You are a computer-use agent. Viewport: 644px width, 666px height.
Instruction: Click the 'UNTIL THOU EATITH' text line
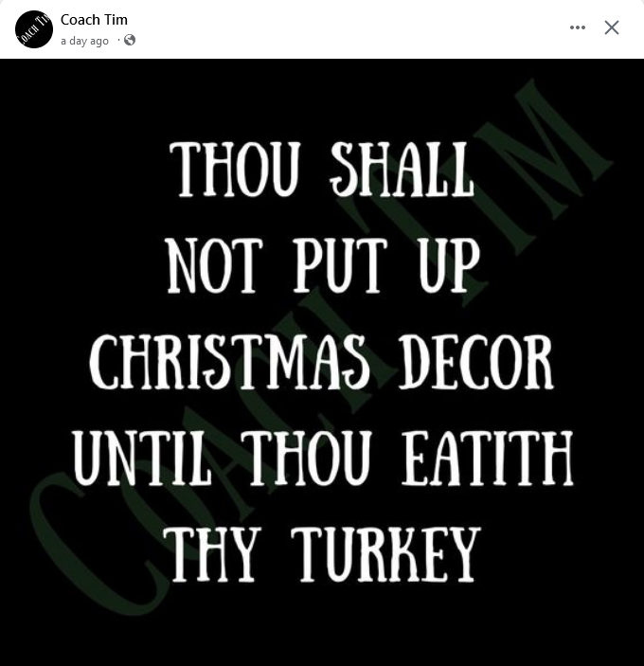[x=323, y=458]
